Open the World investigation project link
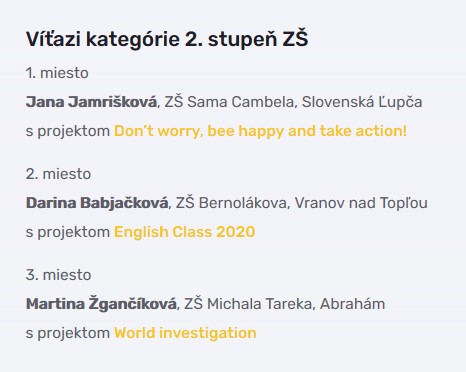This screenshot has height=372, width=466. click(185, 333)
